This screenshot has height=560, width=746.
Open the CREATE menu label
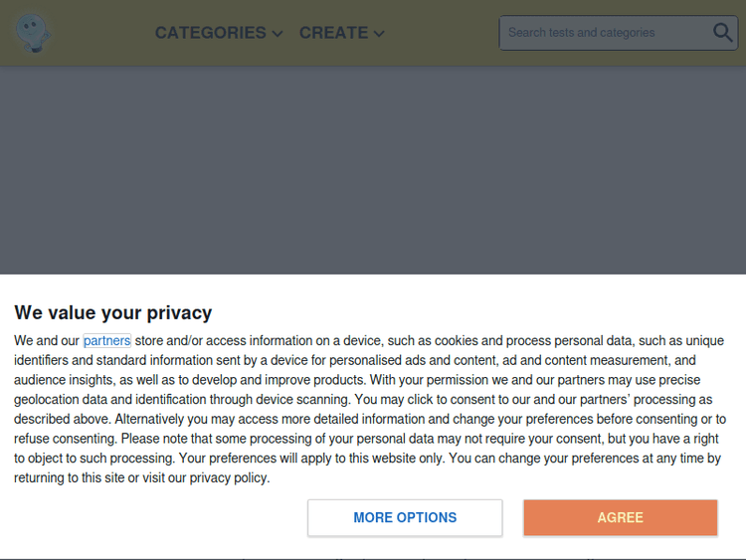coord(333,33)
